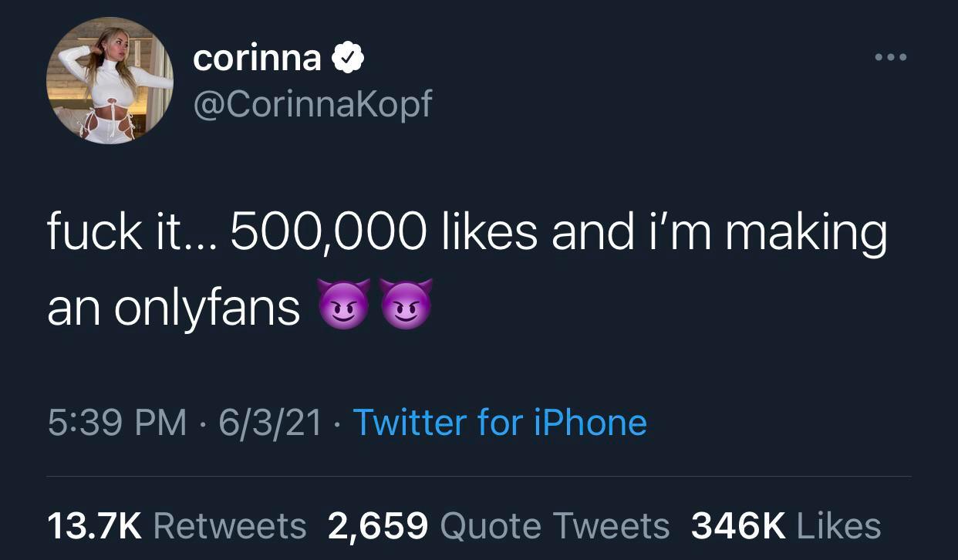
Task: Click the first purple devil emoji
Action: click(344, 305)
